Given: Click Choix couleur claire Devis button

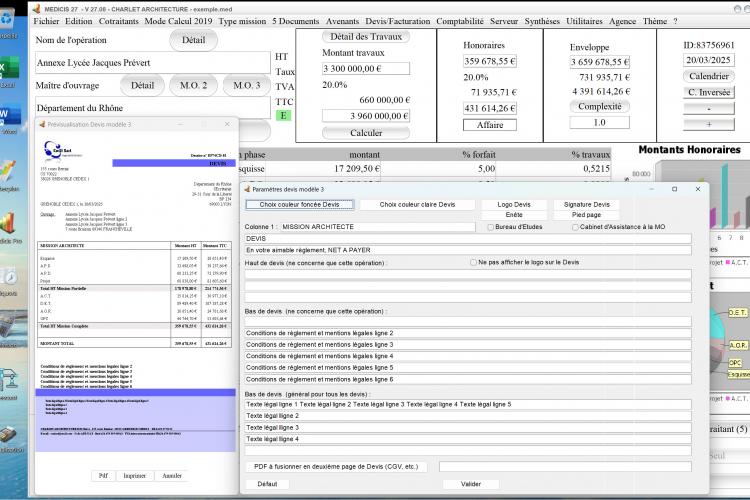Looking at the screenshot, I should tap(417, 205).
